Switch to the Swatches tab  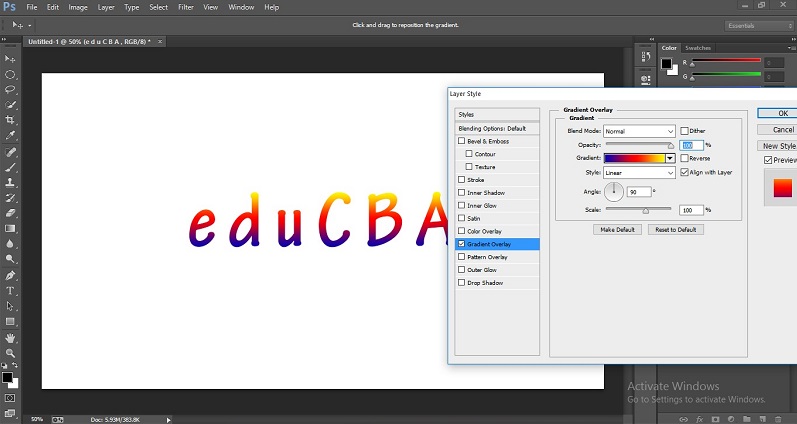point(697,48)
